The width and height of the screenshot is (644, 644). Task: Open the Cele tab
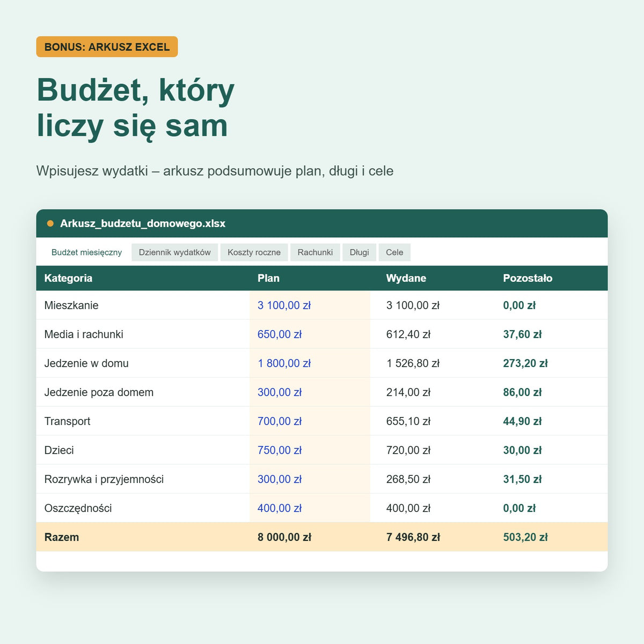pos(394,252)
